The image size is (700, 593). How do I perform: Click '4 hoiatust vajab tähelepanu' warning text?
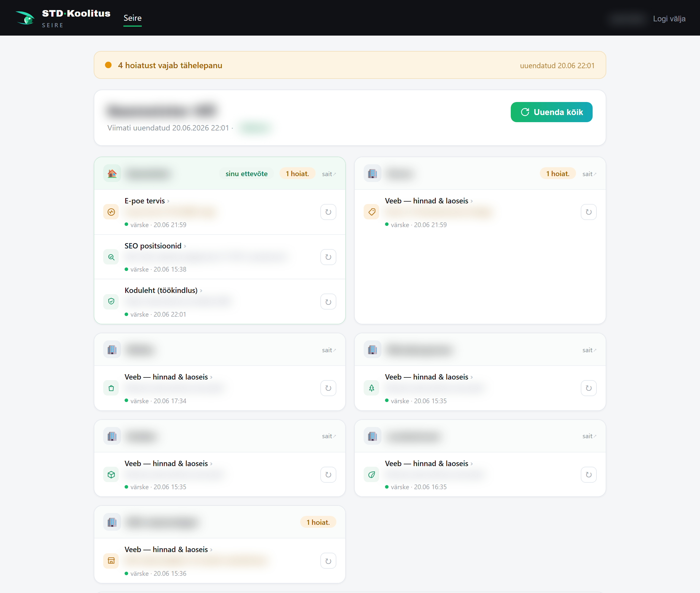coord(170,65)
